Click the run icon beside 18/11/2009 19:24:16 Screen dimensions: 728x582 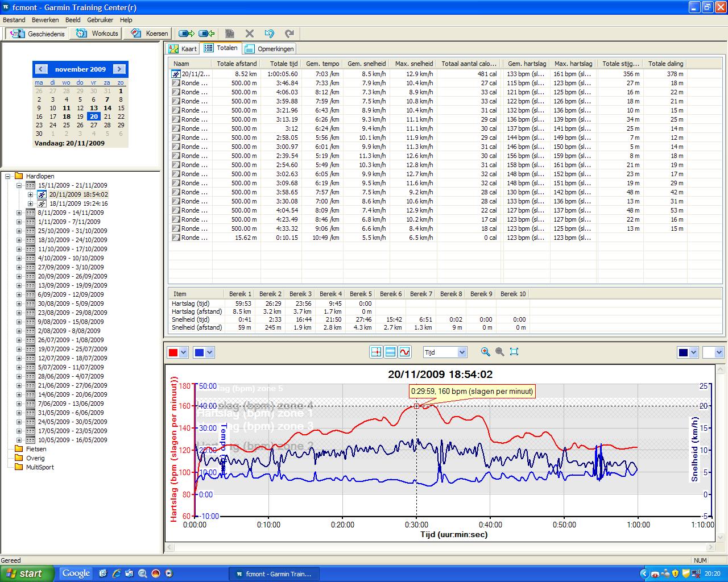(42, 203)
